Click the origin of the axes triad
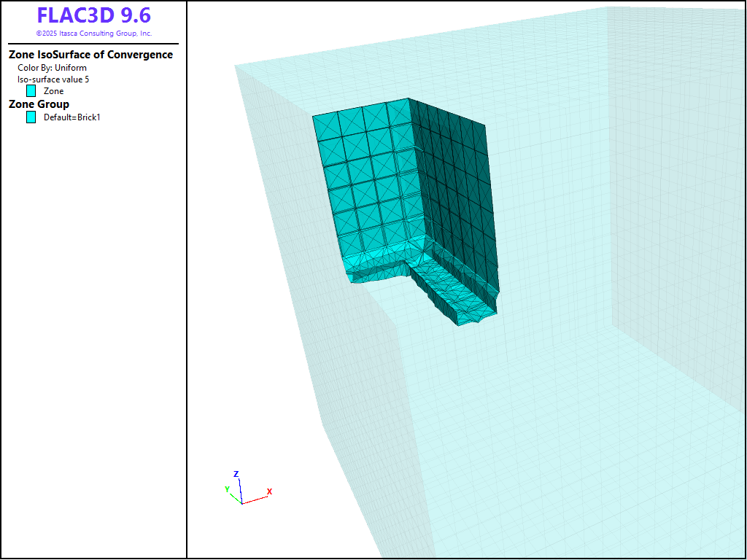The image size is (747, 560). [241, 503]
